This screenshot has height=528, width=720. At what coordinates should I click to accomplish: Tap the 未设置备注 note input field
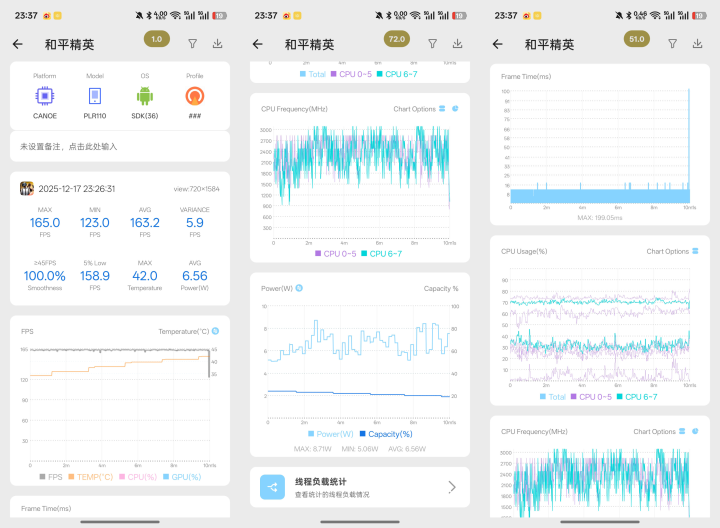120,146
